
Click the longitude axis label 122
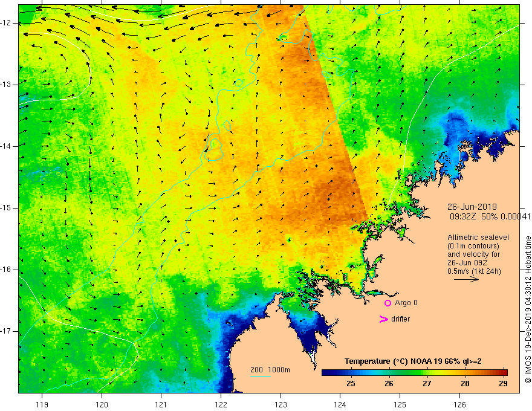[x=221, y=404]
